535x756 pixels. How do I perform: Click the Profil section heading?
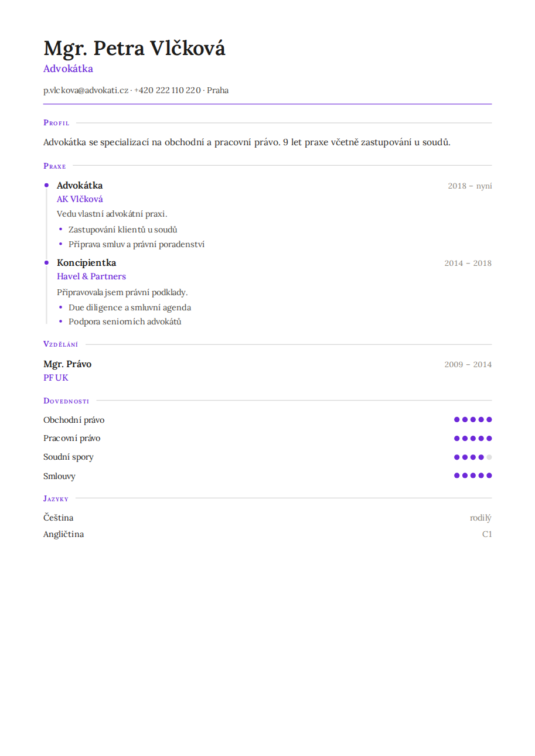[x=56, y=123]
